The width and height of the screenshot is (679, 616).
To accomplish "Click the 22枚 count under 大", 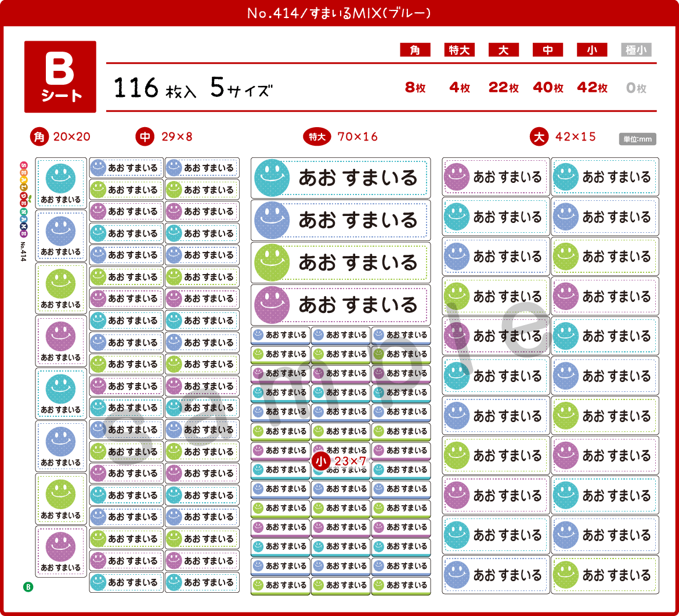I will click(x=504, y=88).
